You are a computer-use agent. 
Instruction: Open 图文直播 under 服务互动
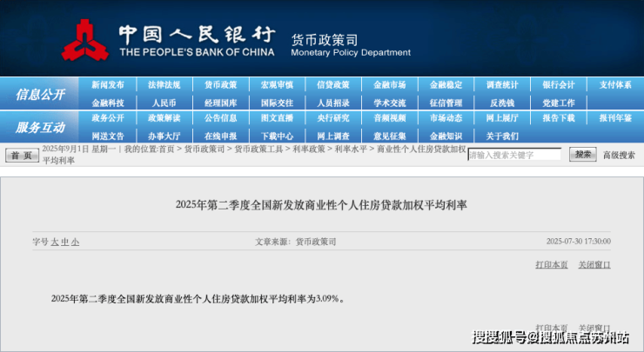click(277, 118)
